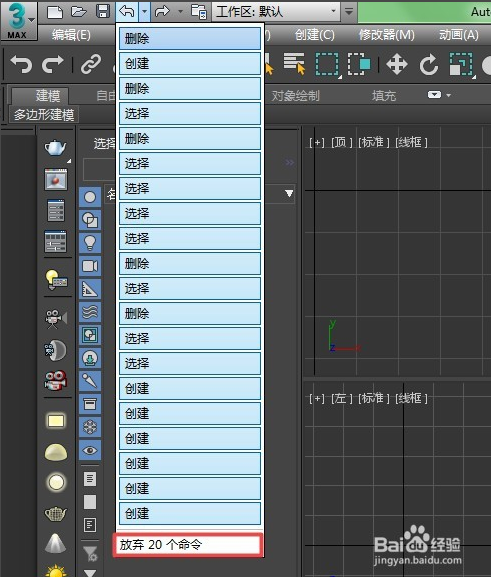Toggle display of geometry circle filter
This screenshot has height=577, width=491.
pyautogui.click(x=90, y=197)
